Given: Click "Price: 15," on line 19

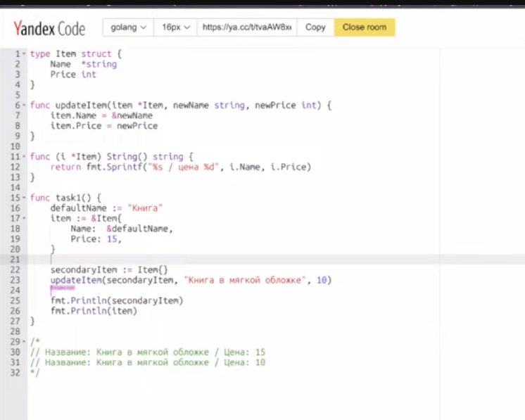Looking at the screenshot, I should (x=96, y=239).
